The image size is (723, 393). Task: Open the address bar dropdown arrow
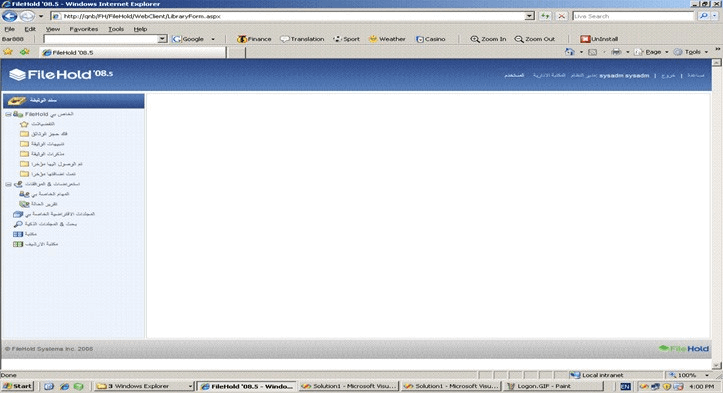pyautogui.click(x=530, y=16)
